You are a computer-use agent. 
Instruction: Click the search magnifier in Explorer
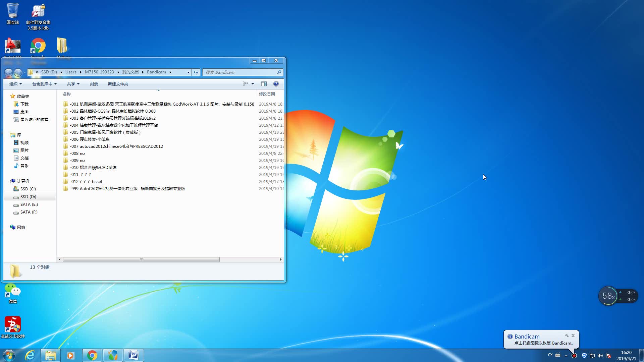pyautogui.click(x=279, y=72)
